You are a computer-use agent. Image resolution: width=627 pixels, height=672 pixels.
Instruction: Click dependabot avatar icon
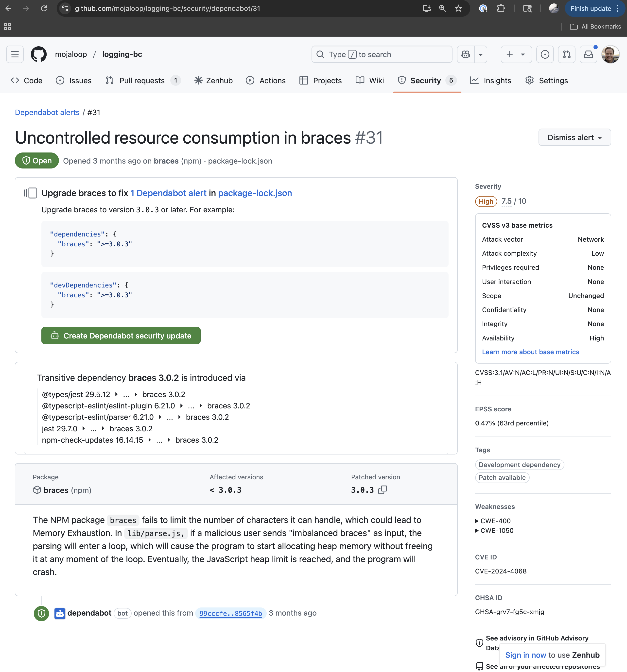(x=60, y=613)
